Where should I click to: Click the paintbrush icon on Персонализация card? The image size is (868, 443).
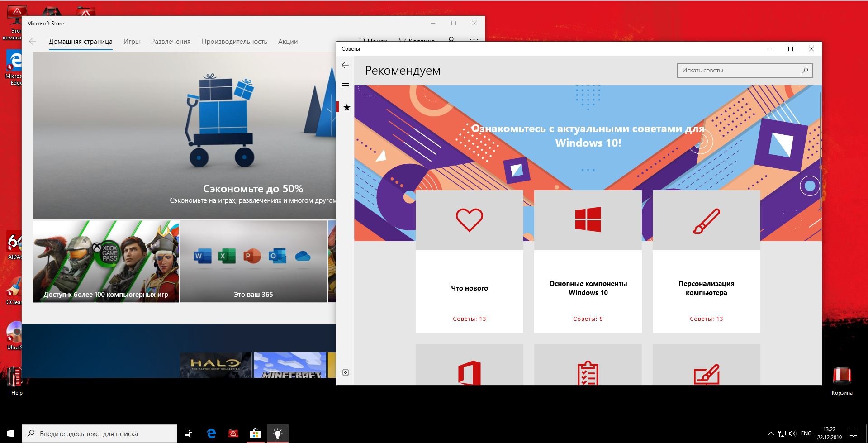pyautogui.click(x=707, y=221)
